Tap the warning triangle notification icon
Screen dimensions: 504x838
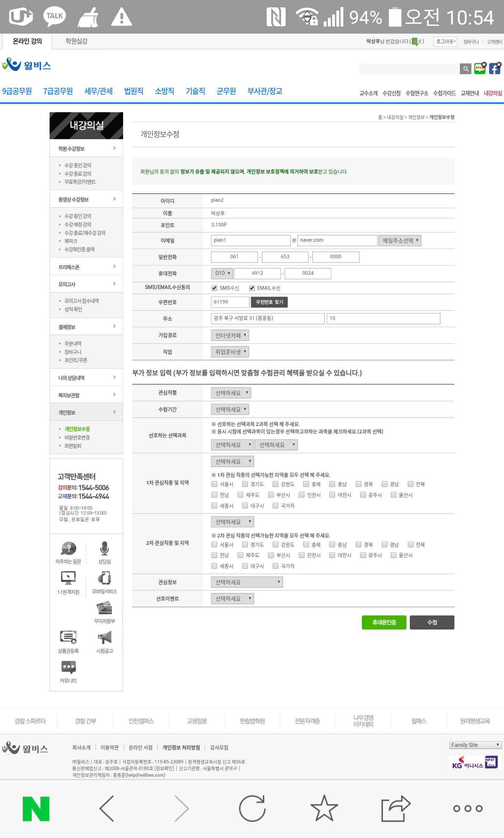click(121, 17)
